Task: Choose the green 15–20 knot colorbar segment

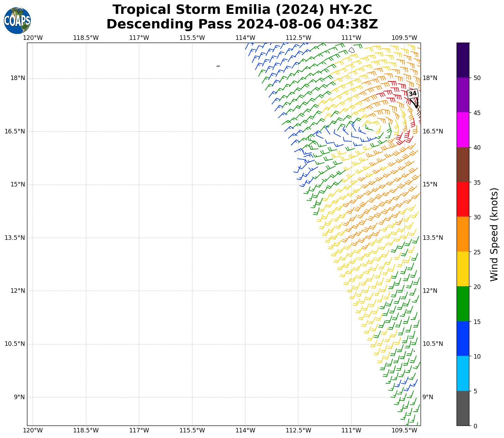Action: click(463, 304)
